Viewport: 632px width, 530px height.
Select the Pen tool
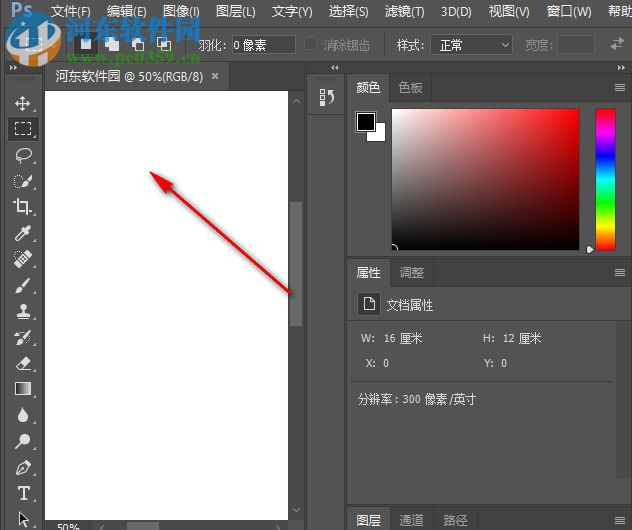tap(23, 468)
